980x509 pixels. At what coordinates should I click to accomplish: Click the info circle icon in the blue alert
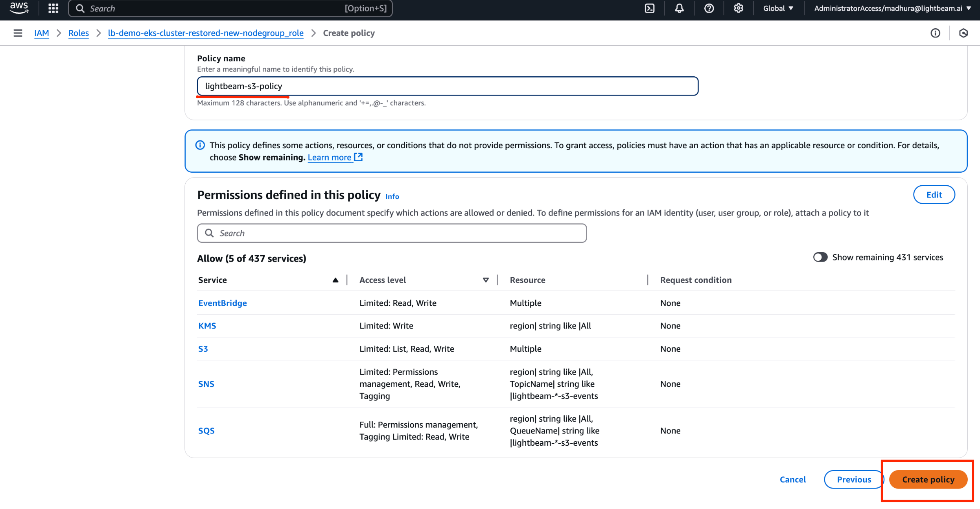[200, 145]
